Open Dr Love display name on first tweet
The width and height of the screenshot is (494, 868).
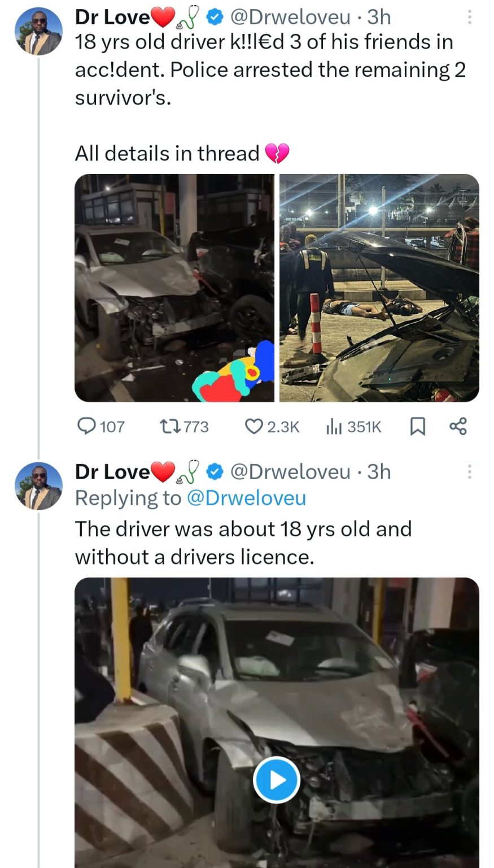click(x=112, y=18)
